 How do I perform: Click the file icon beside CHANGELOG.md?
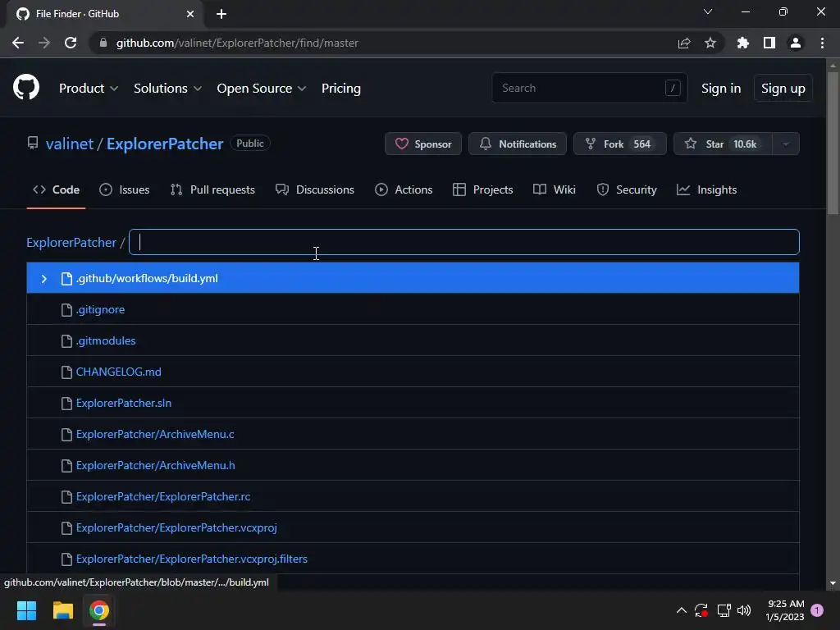pos(66,372)
